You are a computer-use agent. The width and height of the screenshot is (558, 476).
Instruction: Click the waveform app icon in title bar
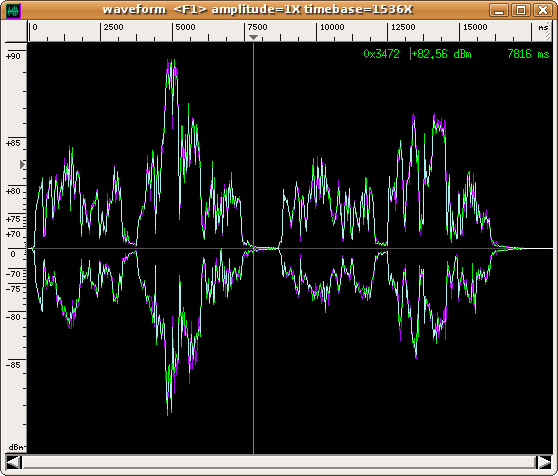[x=14, y=10]
